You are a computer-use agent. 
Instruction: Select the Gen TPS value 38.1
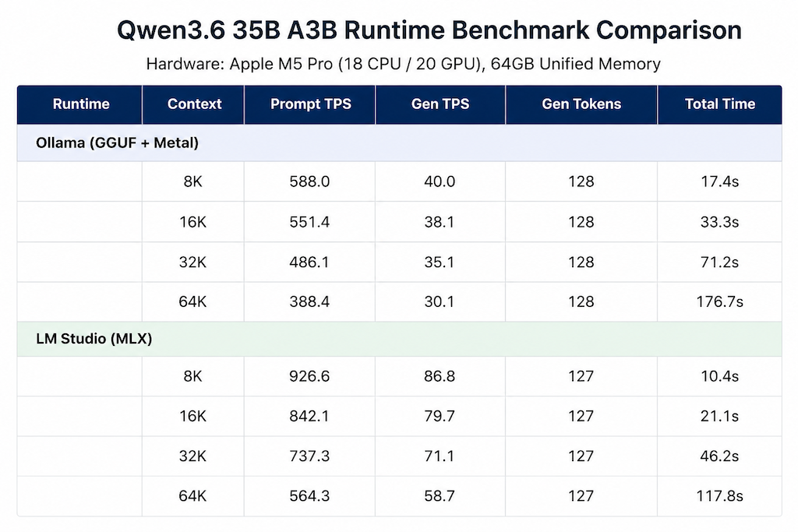tap(440, 222)
